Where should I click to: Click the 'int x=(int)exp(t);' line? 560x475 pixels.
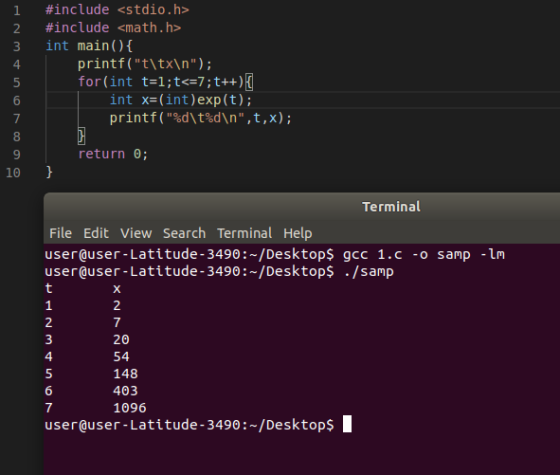click(x=181, y=100)
